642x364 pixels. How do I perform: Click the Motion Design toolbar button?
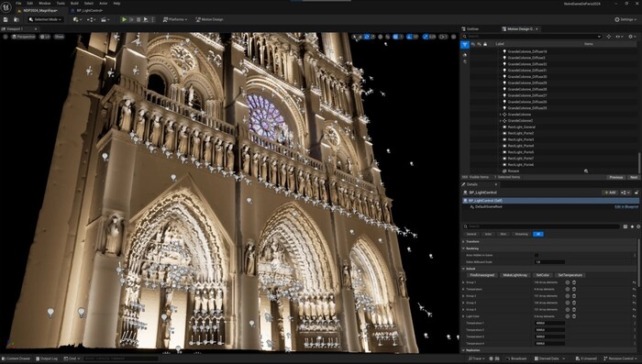210,19
